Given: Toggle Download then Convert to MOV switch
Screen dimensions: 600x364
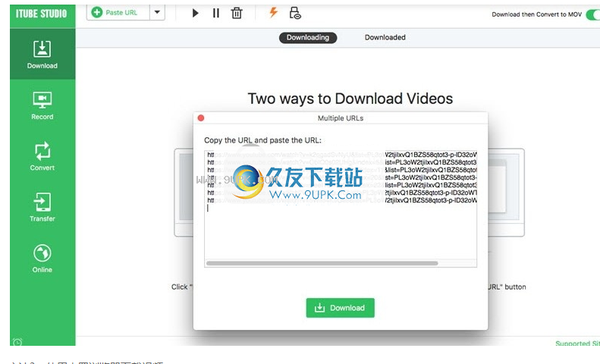Looking at the screenshot, I should tap(593, 15).
